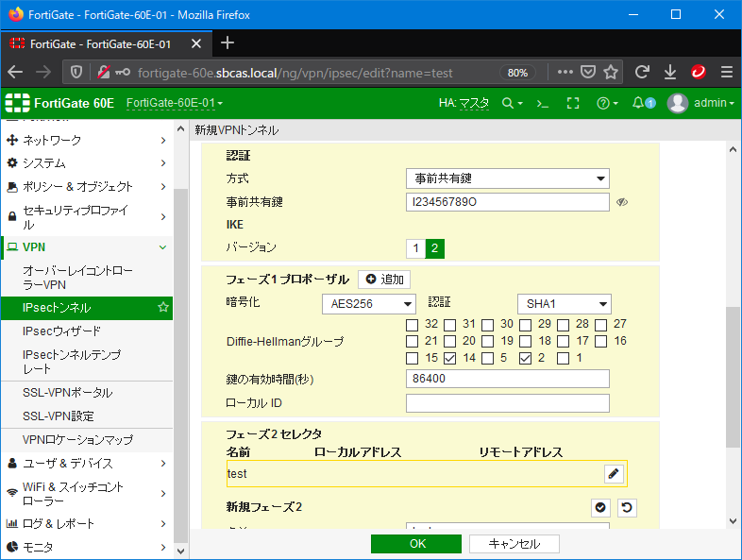742x560 pixels.
Task: Click the insecure connection lock icon
Action: pyautogui.click(x=104, y=72)
